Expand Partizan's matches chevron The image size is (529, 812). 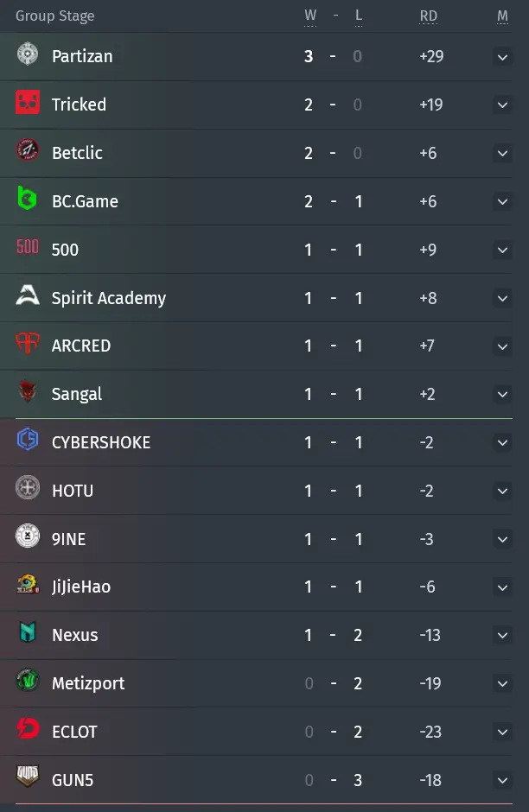click(502, 57)
